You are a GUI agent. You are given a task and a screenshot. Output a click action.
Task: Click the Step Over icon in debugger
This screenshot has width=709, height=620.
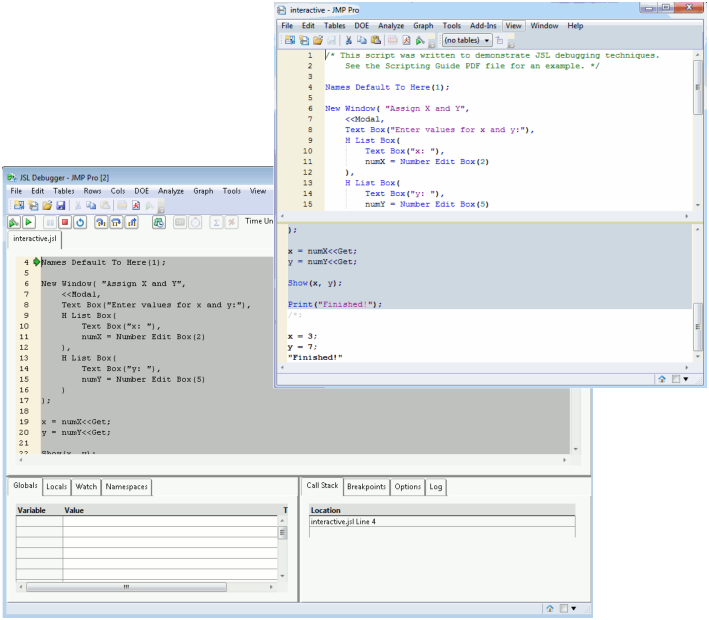click(x=116, y=222)
